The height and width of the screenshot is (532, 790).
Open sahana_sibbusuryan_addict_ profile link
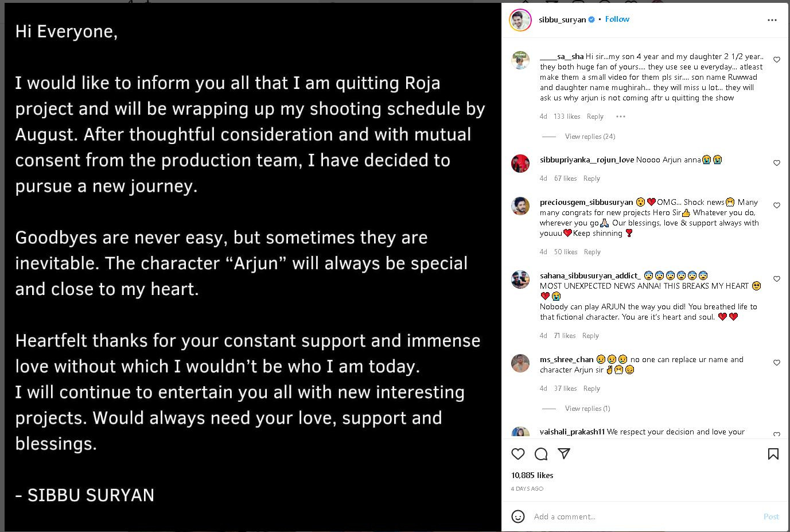[x=590, y=275]
